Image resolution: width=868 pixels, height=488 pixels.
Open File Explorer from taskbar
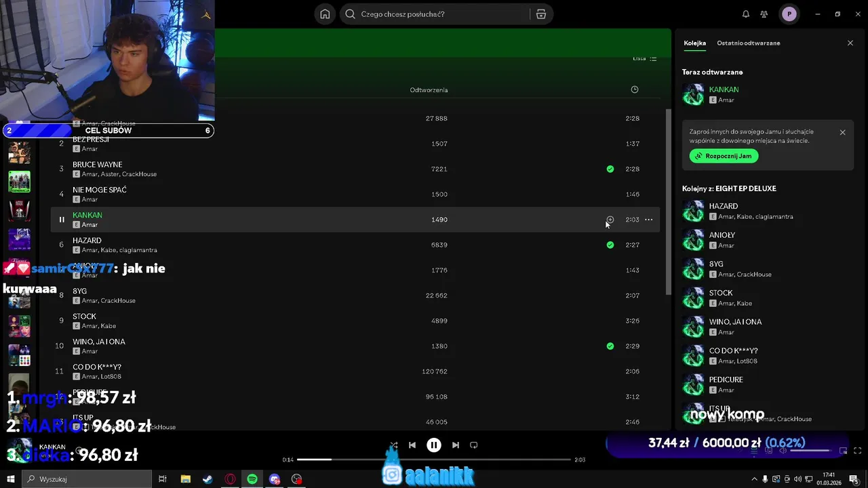[185, 479]
